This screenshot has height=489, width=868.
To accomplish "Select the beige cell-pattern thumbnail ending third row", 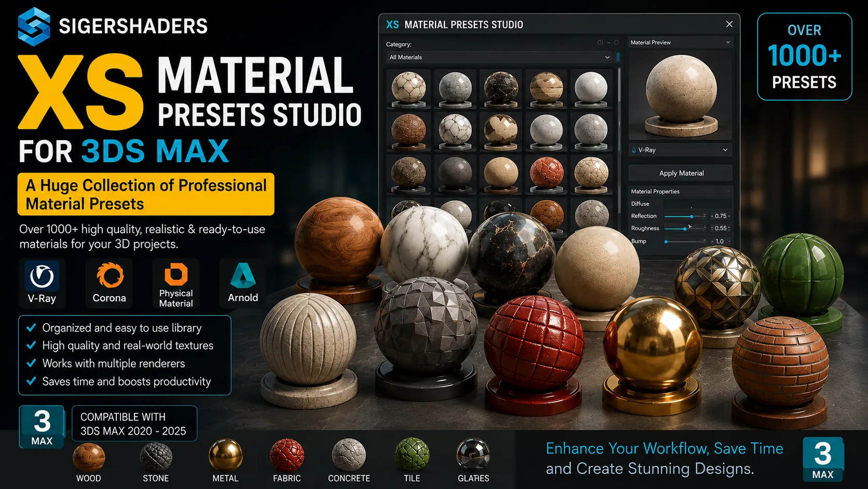I will point(591,175).
